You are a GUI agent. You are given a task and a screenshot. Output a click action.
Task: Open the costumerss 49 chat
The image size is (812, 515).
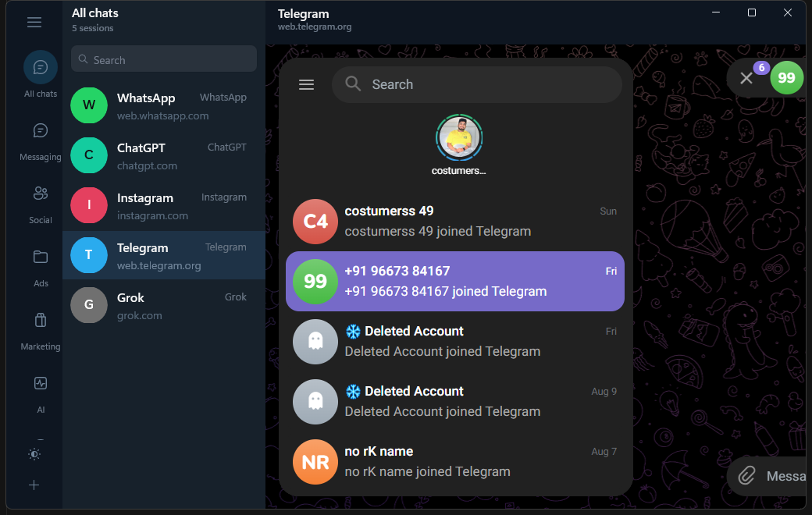point(455,222)
